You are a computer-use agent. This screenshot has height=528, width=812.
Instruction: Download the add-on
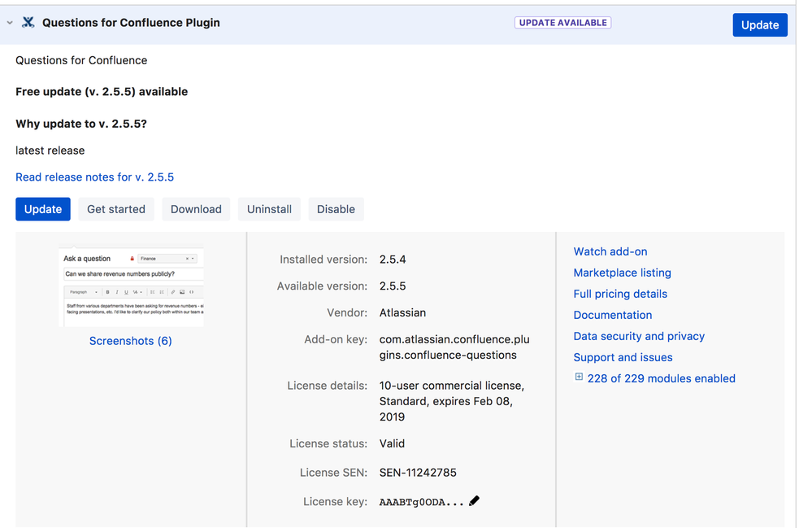tap(196, 209)
